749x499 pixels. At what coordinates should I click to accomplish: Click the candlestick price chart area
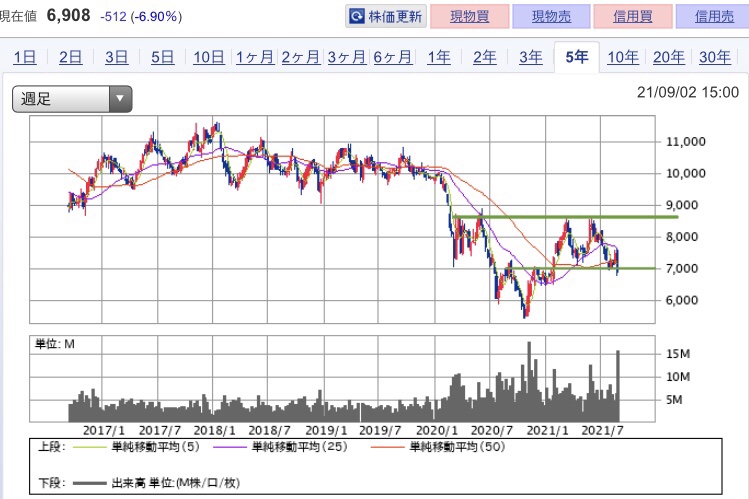pyautogui.click(x=342, y=220)
